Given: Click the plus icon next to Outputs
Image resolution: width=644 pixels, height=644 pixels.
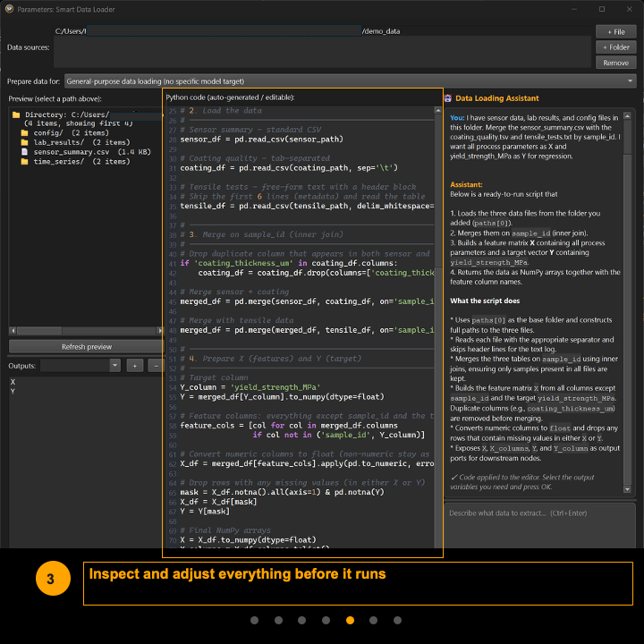Looking at the screenshot, I should click(134, 366).
